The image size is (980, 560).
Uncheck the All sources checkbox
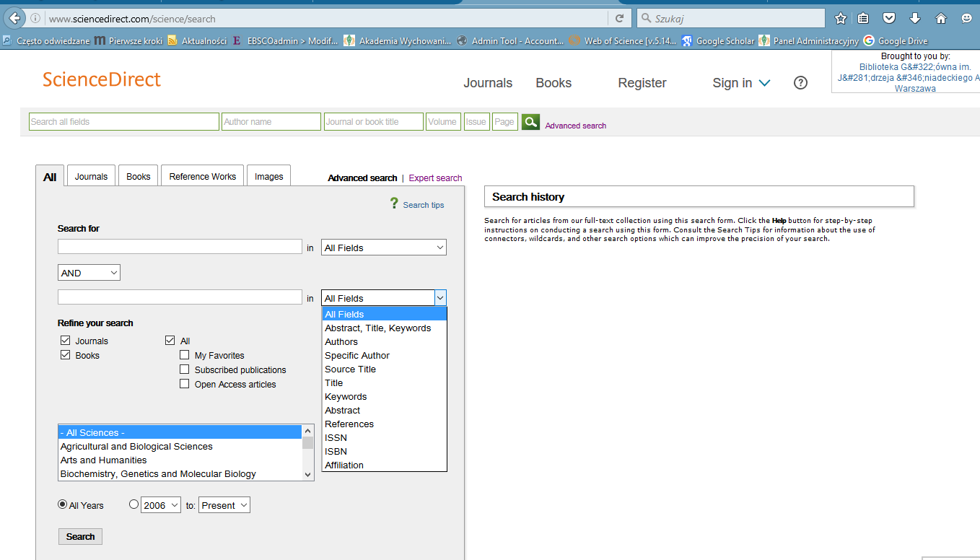(170, 341)
